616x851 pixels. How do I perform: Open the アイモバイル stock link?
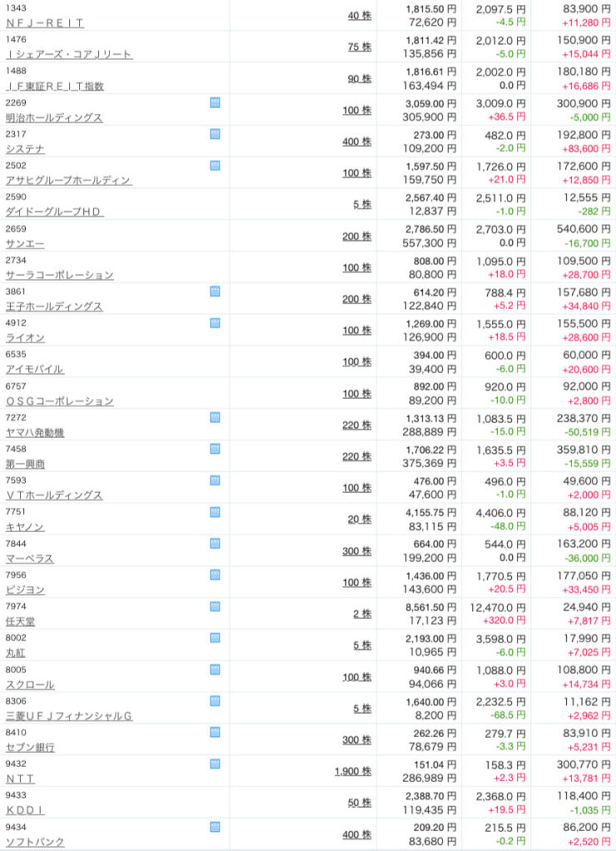click(34, 370)
